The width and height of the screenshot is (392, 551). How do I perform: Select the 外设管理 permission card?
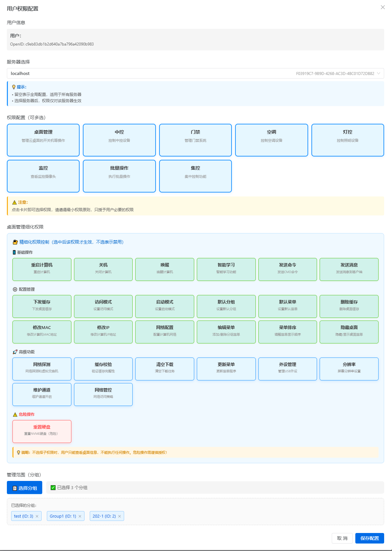click(x=288, y=369)
